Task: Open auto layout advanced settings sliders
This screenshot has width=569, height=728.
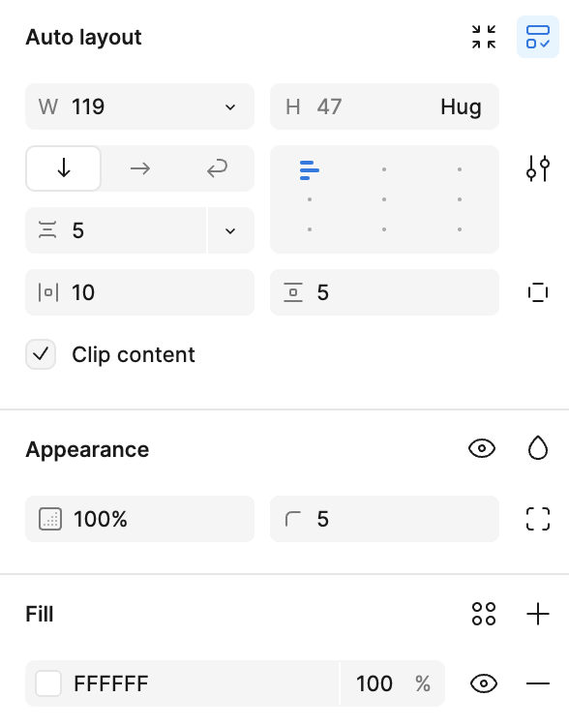Action: click(538, 168)
